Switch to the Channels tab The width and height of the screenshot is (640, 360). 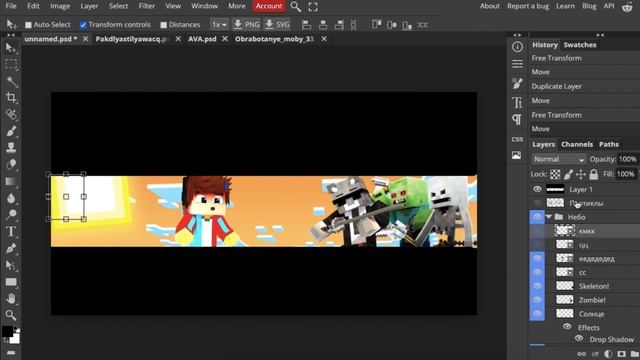click(x=577, y=144)
